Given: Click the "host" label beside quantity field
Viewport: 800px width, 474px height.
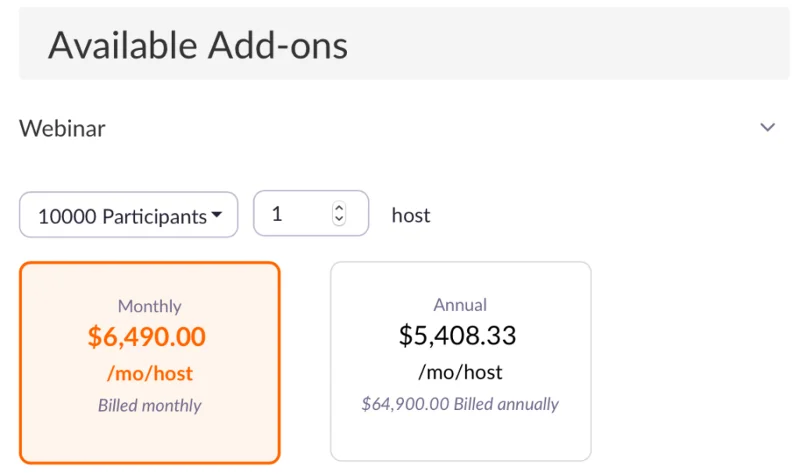Looking at the screenshot, I should 411,215.
